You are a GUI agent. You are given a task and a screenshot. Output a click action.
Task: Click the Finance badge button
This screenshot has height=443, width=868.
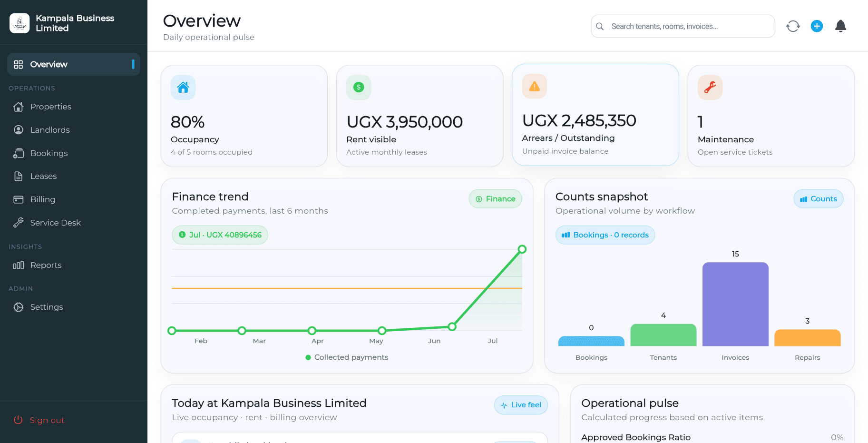point(495,199)
